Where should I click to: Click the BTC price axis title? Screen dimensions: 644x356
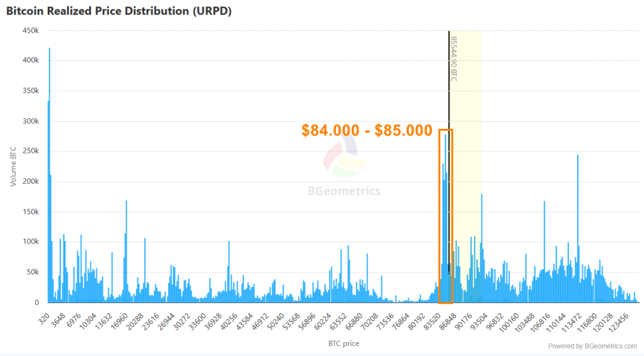[343, 343]
